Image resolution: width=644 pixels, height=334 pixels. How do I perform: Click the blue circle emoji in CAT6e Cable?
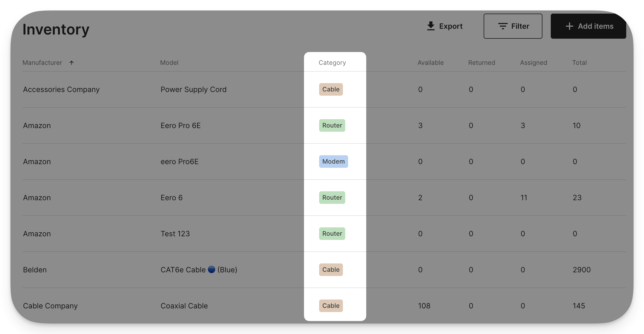click(212, 269)
